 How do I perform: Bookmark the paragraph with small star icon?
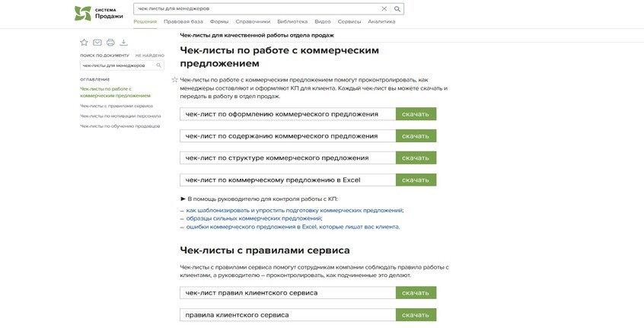(x=174, y=80)
